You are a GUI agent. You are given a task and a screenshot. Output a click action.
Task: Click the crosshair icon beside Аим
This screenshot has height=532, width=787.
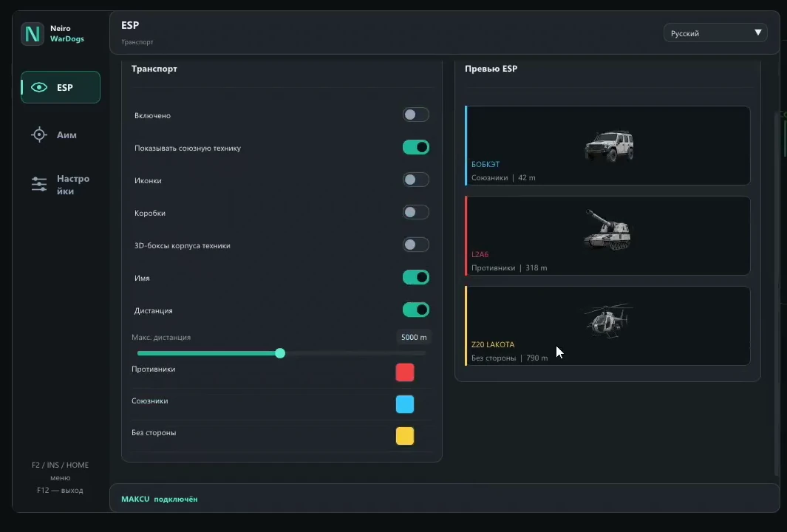[39, 134]
